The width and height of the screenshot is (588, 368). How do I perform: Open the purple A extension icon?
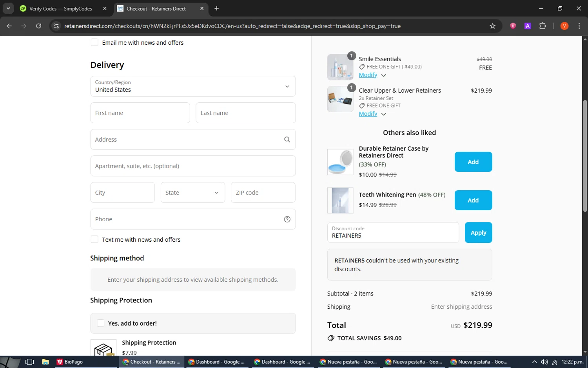528,26
